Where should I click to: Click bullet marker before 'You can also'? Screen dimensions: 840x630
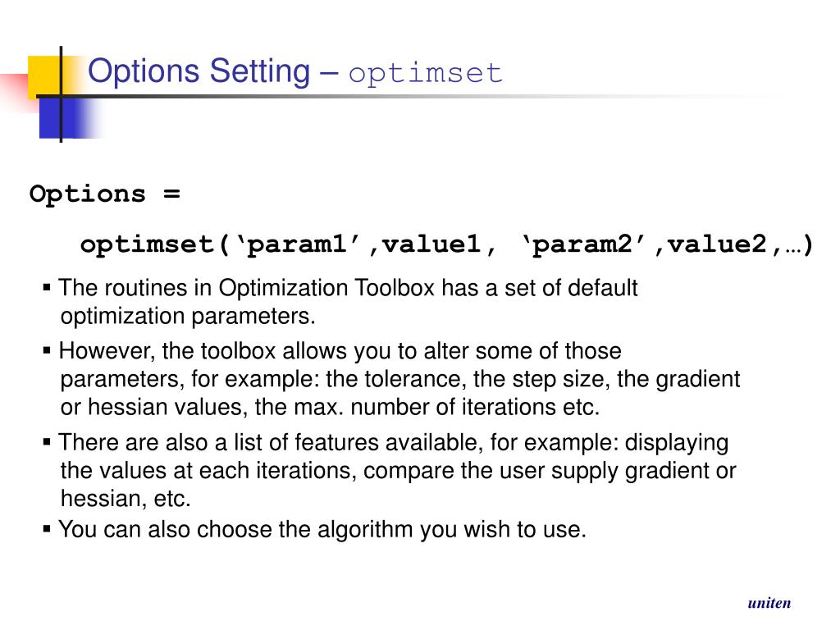[47, 530]
